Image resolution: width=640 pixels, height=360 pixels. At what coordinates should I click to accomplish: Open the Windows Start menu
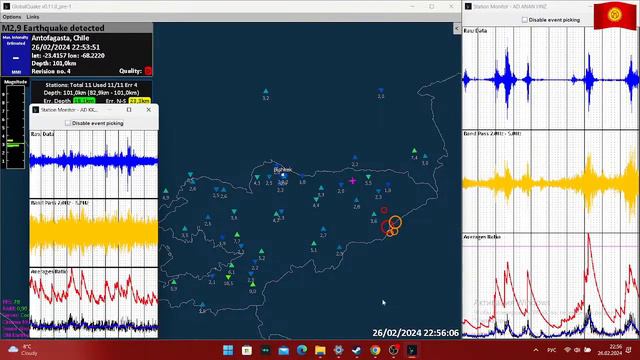point(228,350)
